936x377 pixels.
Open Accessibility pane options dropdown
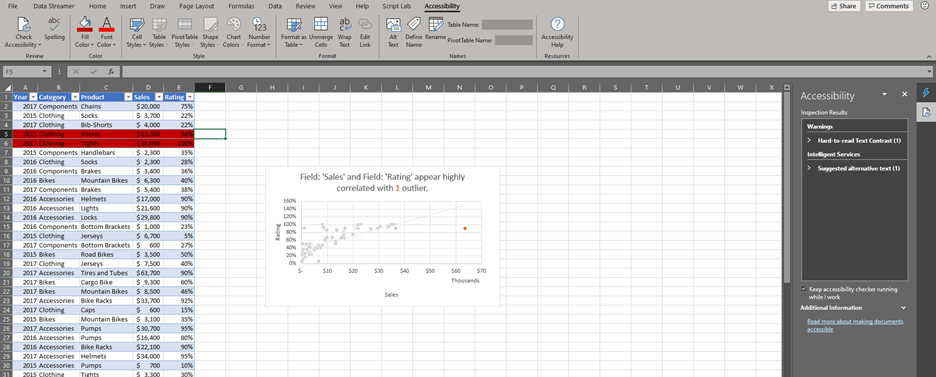(x=885, y=94)
